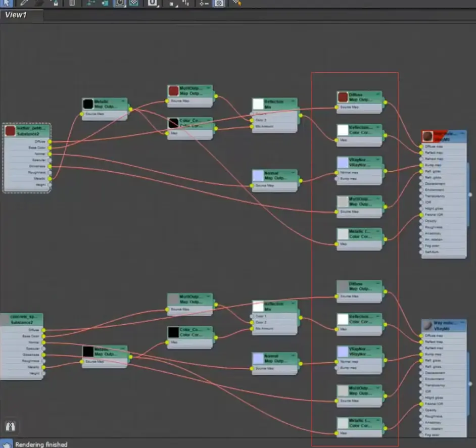Image resolution: width=476 pixels, height=448 pixels.
Task: Click Assign Material to Selection icon
Action: tap(55, 3)
